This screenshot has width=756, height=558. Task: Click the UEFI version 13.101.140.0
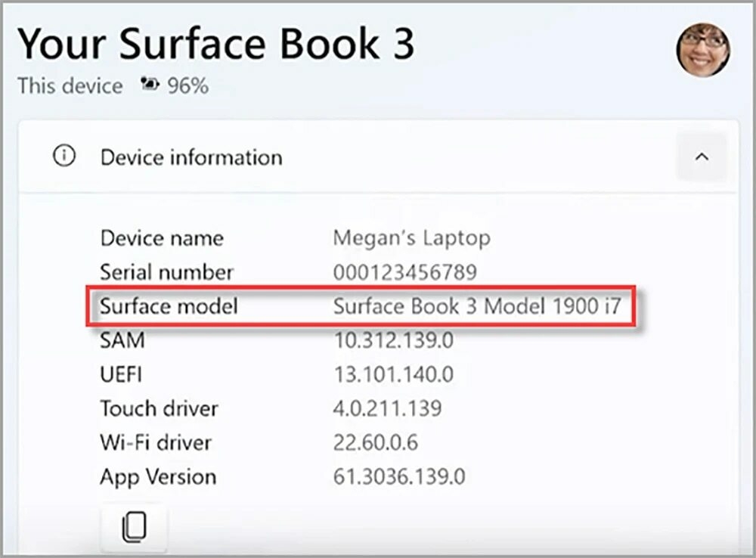click(x=393, y=374)
